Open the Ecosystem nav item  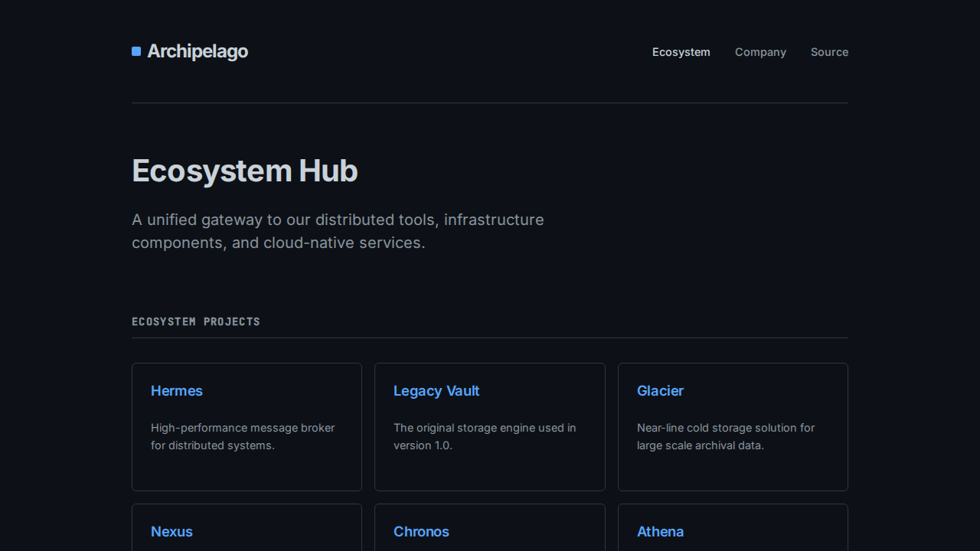(681, 52)
